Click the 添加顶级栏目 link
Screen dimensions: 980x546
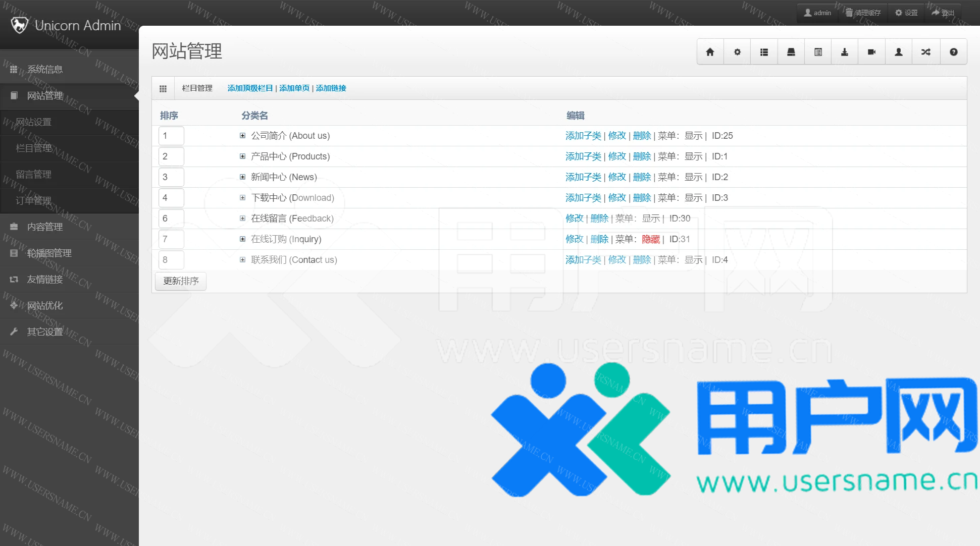[x=250, y=88]
